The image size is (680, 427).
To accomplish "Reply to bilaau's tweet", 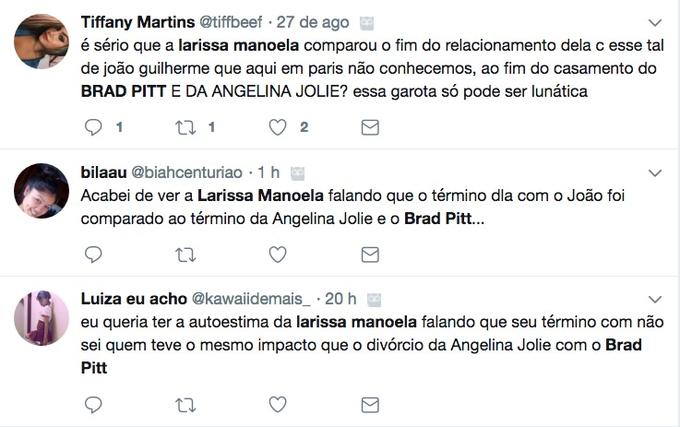I will click(94, 254).
